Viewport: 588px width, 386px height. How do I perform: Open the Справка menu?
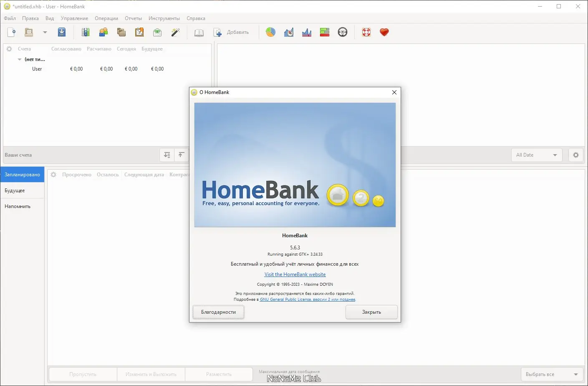[196, 18]
